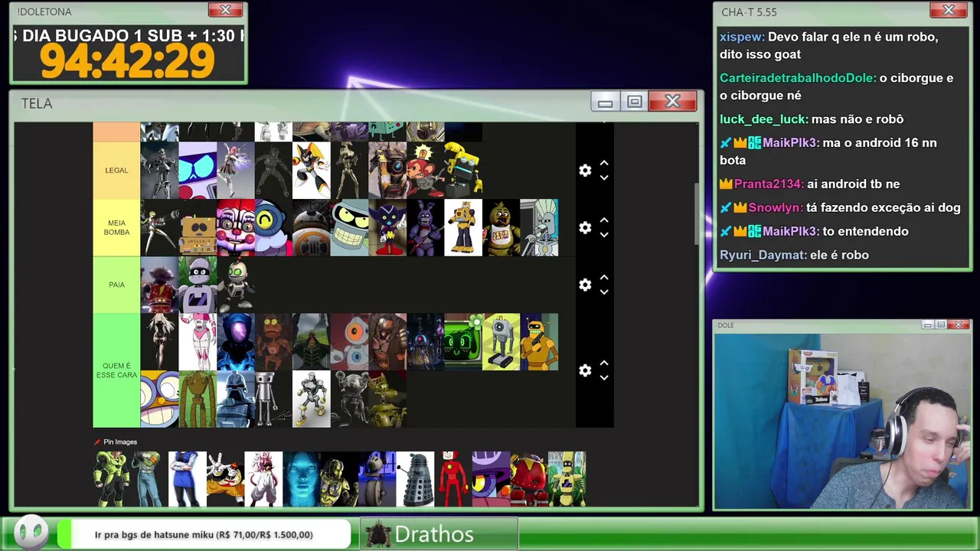Open settings gear for QUEM É ESSE CARA tier
This screenshot has width=980, height=551.
coord(585,370)
